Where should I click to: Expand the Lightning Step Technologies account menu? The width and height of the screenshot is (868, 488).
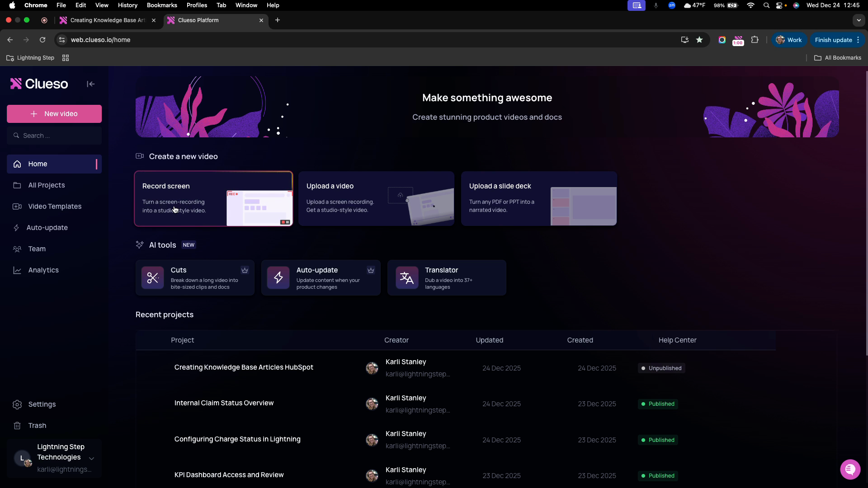pos(92,458)
